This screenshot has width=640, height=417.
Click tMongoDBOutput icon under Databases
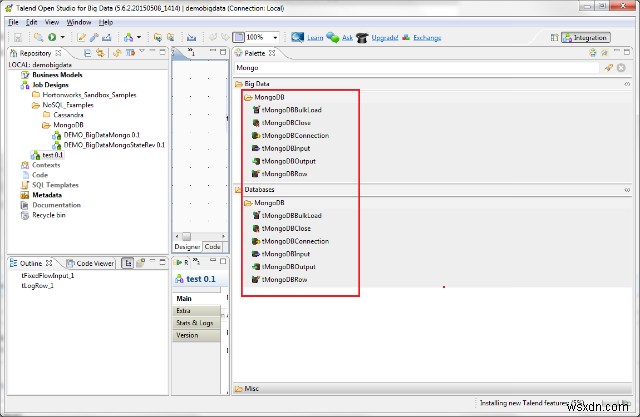256,266
